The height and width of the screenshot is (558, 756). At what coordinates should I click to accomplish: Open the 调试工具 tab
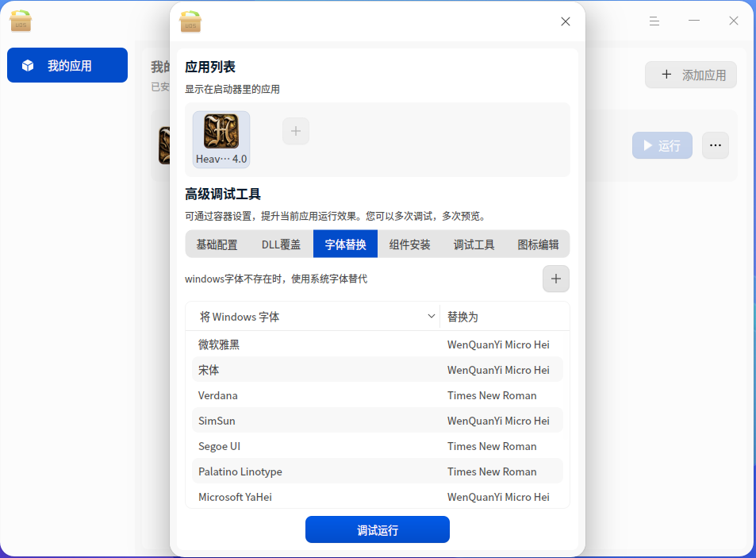tap(474, 244)
